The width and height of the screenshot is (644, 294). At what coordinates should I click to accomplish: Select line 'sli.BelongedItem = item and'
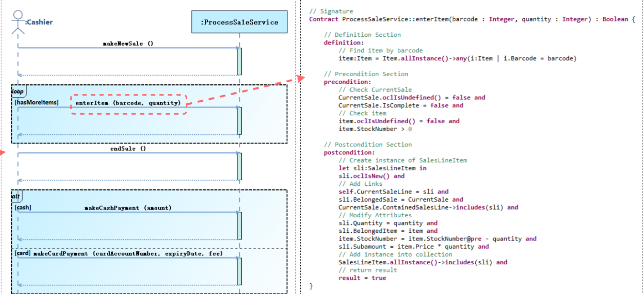(x=388, y=231)
